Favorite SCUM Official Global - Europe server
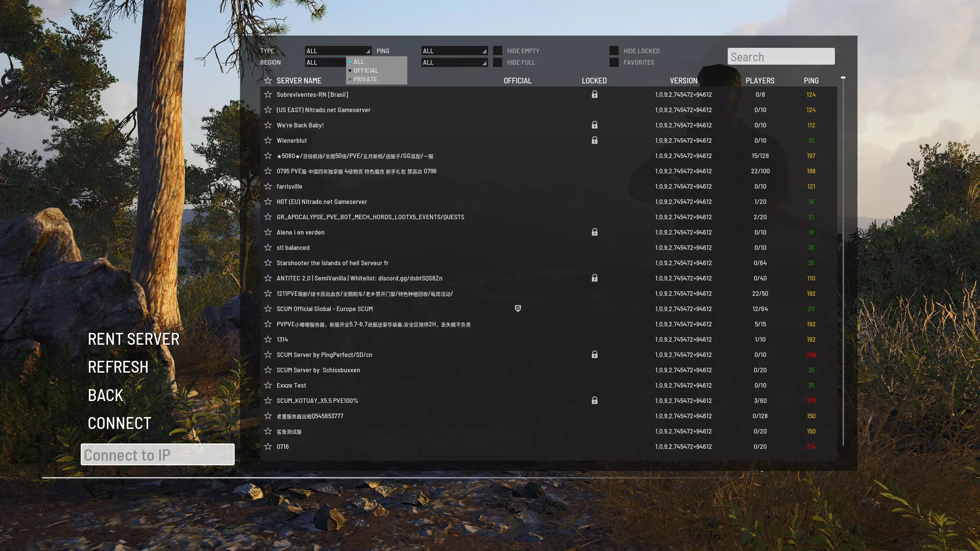The width and height of the screenshot is (980, 551). click(268, 309)
